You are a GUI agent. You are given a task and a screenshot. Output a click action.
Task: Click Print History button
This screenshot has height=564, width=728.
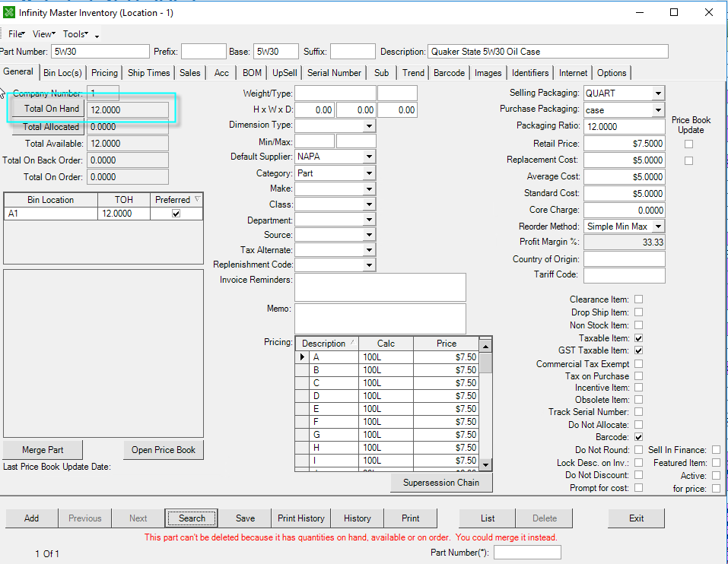click(300, 518)
